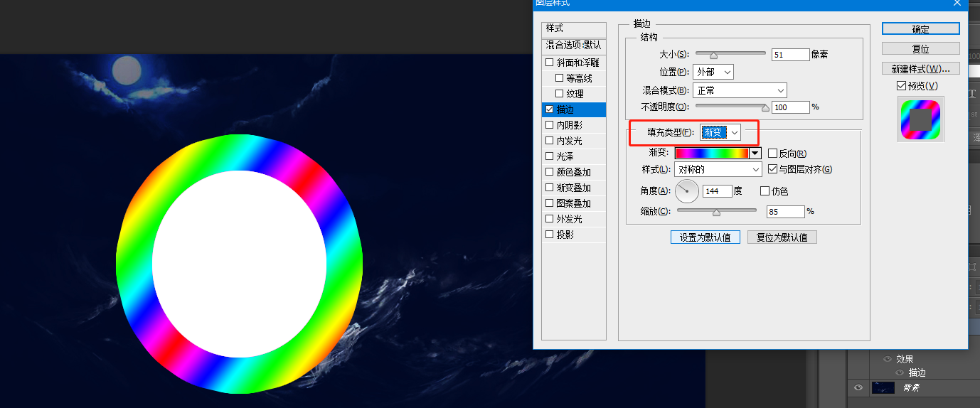980x408 pixels.
Task: Select the 描边 row label
Action: [565, 109]
